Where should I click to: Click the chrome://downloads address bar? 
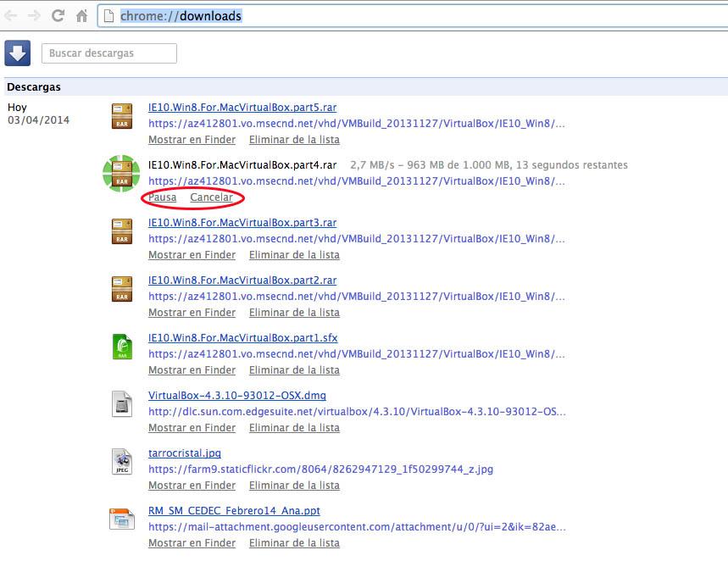[407, 16]
